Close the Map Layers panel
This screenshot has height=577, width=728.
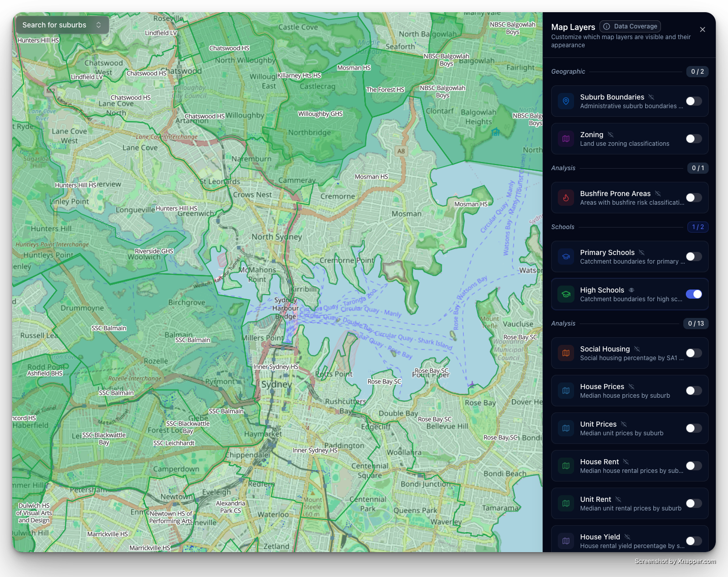(x=703, y=29)
